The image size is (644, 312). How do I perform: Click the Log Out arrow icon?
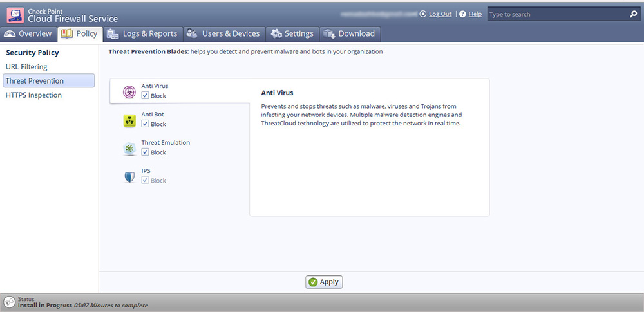point(423,14)
